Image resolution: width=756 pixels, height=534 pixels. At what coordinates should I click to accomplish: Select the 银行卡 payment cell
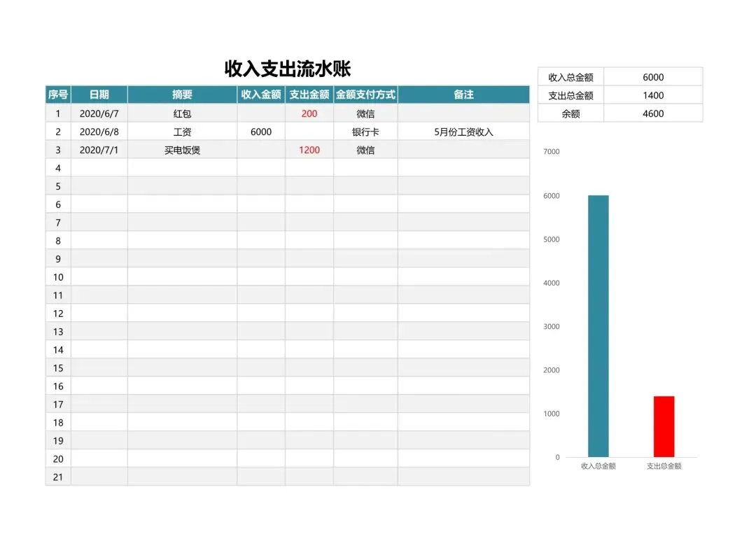point(365,132)
